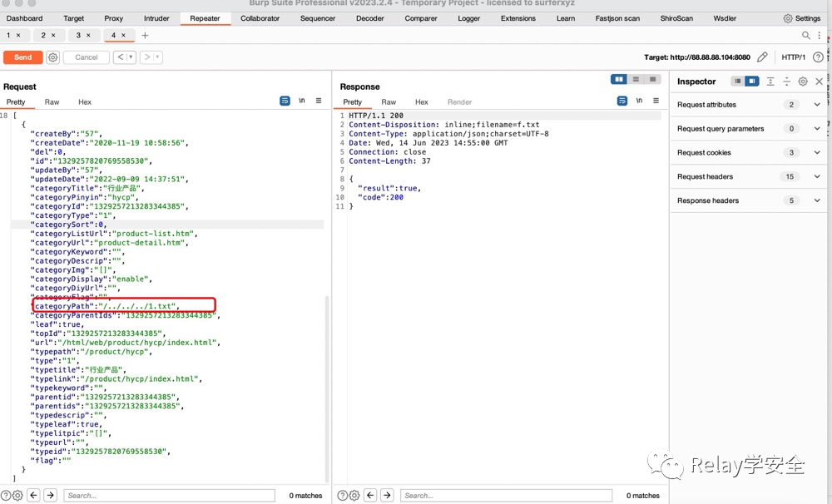Open response search help icon
This screenshot has width=832, height=504.
click(343, 496)
